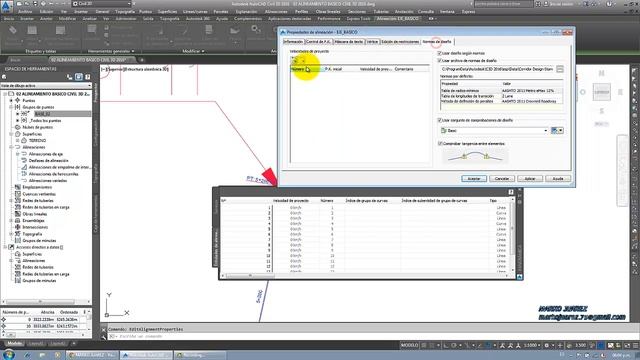Add new drawing tab with plus button
Viewport: 640px width, 360px height.
[142, 60]
